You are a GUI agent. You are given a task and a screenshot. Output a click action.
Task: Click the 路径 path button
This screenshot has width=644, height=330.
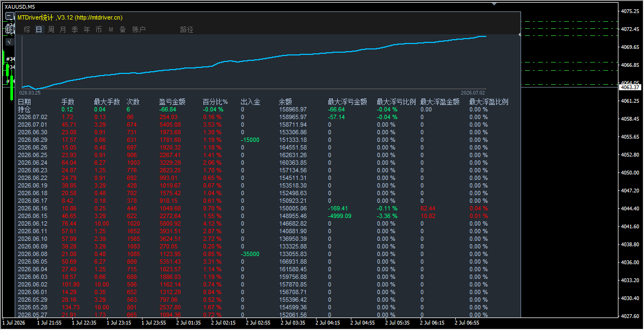187,29
